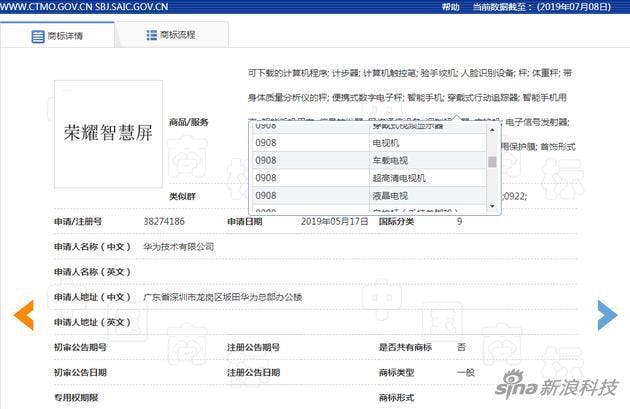Click the 帮助 link in header

(x=450, y=7)
